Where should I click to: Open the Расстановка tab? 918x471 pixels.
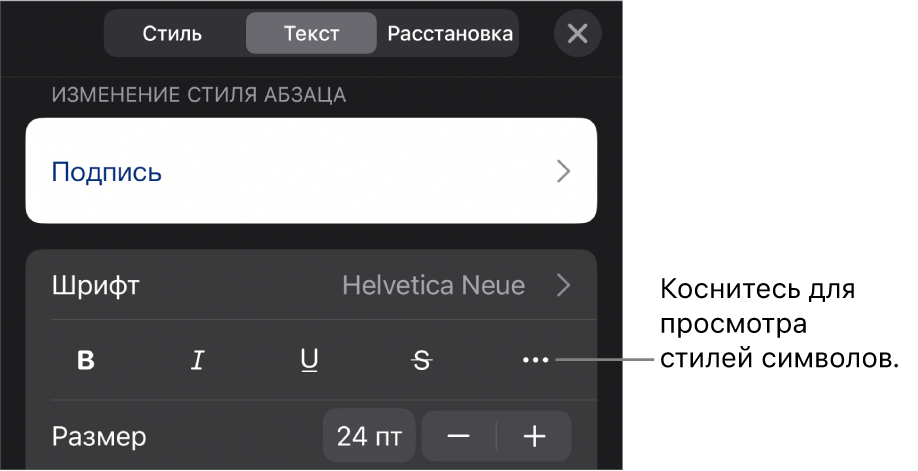tap(450, 33)
